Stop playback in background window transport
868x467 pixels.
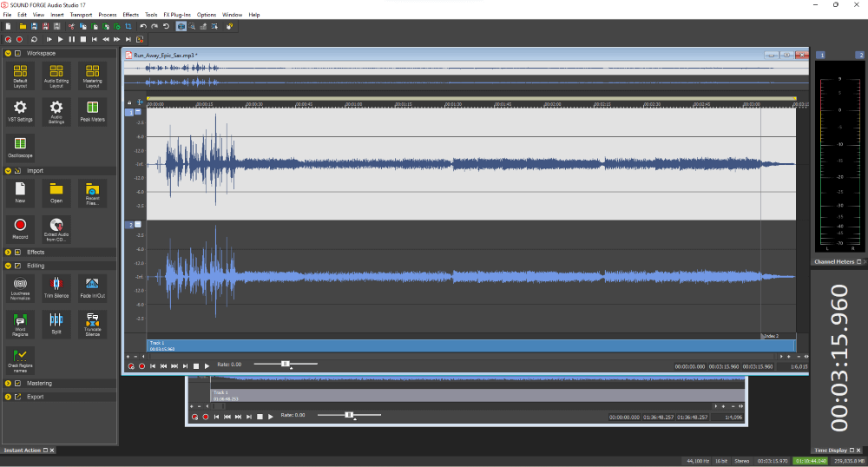[260, 417]
